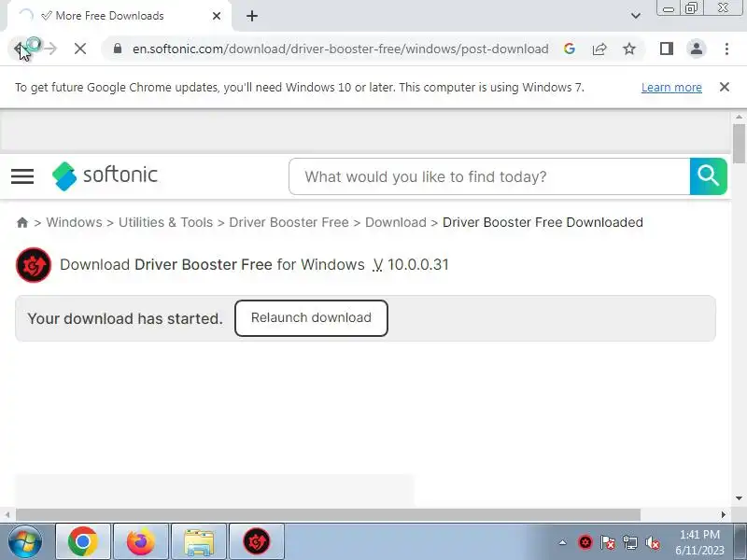Click version text '10.0.0.31'
Viewport: 747px width, 560px height.
click(x=417, y=265)
